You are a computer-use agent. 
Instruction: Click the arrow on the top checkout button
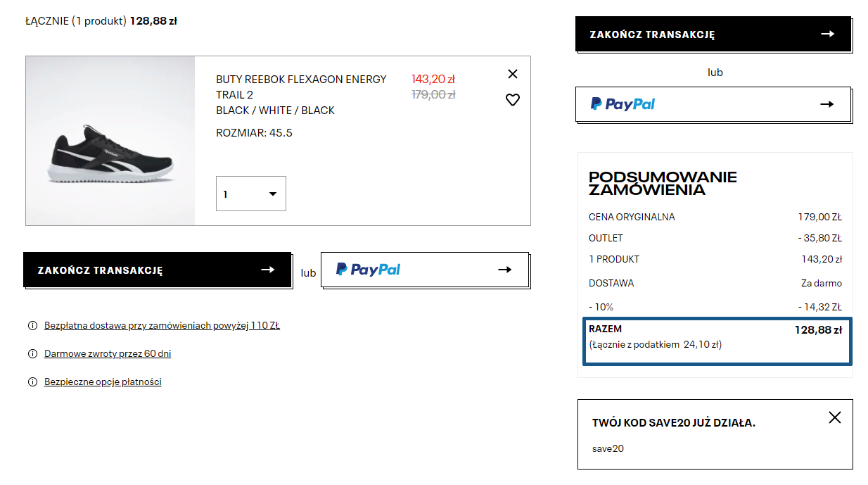click(827, 34)
